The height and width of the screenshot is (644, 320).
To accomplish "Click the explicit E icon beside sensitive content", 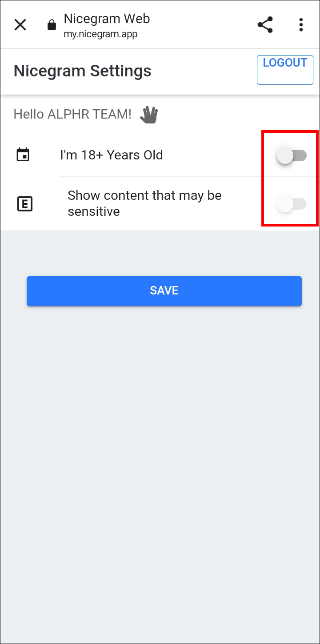I will tap(25, 204).
